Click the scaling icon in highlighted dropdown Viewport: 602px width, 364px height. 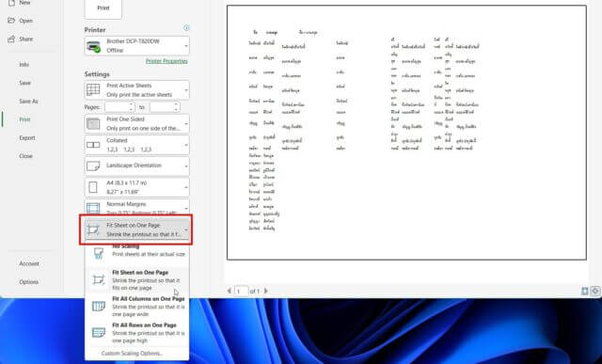point(93,229)
